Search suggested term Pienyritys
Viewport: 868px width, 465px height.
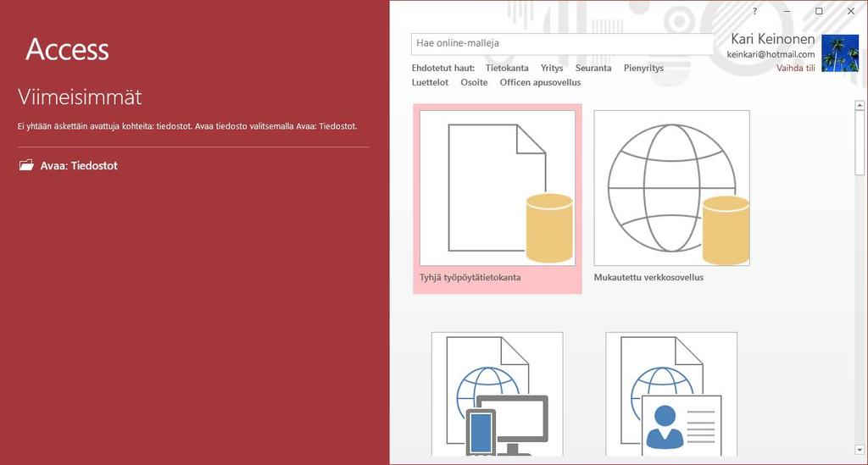click(644, 68)
